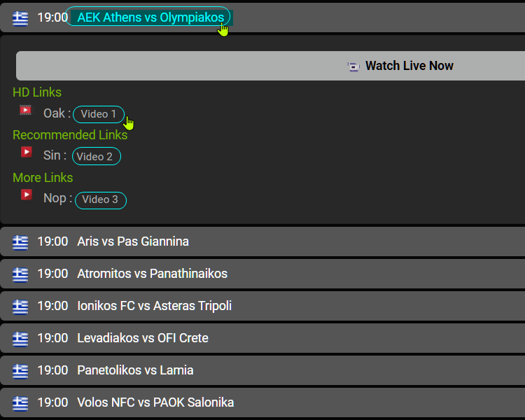Image resolution: width=525 pixels, height=420 pixels.
Task: Click the red play icon beside Nop
Action: click(x=27, y=195)
